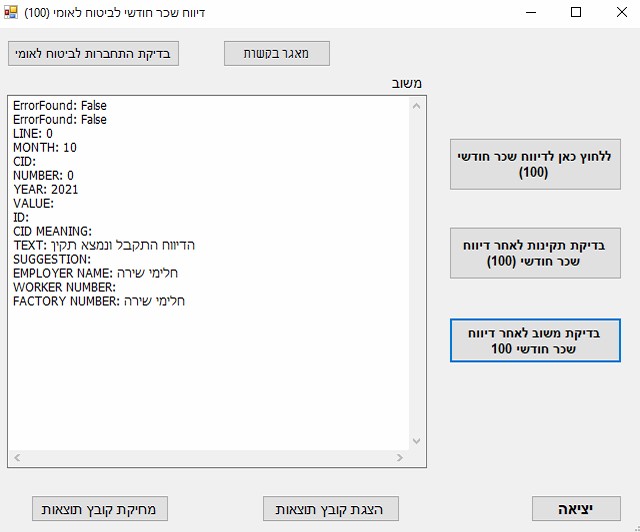Click the יציאה exit button
Image resolution: width=640 pixels, height=532 pixels.
click(x=576, y=509)
